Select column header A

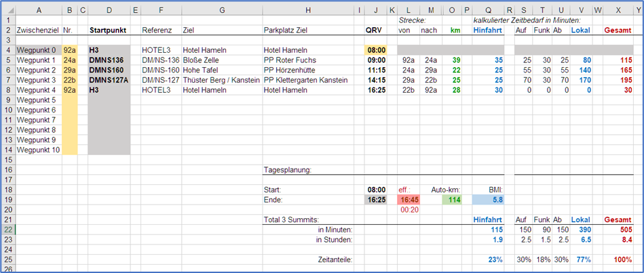tap(38, 9)
